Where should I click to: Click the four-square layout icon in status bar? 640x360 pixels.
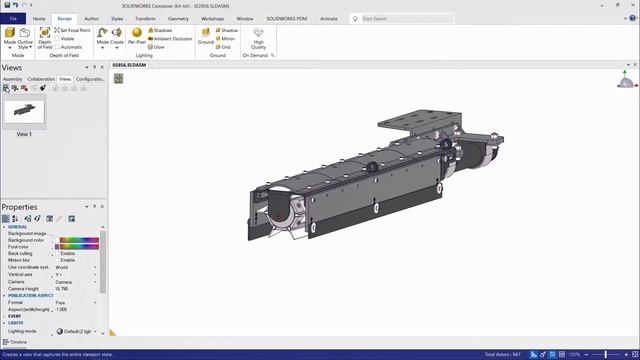coord(562,354)
